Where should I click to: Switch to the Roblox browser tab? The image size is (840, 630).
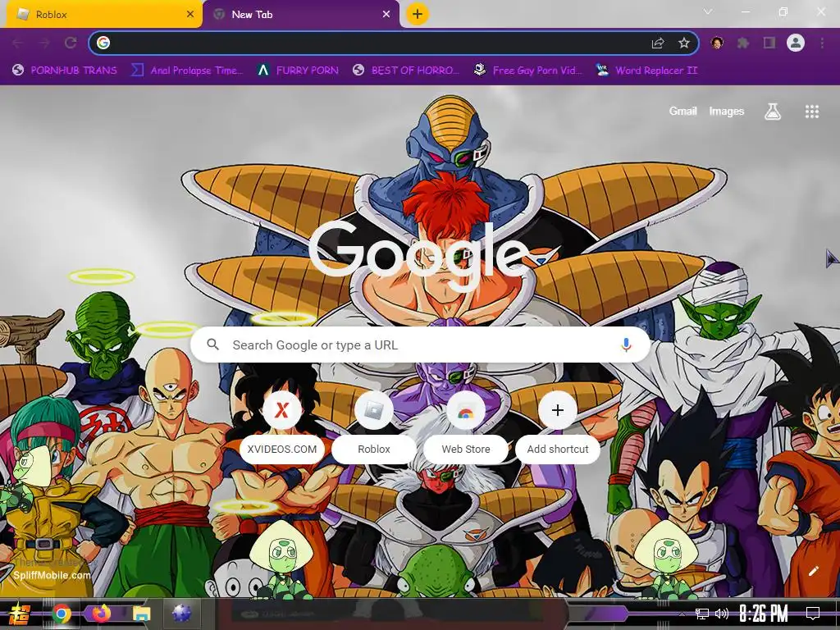pos(104,15)
